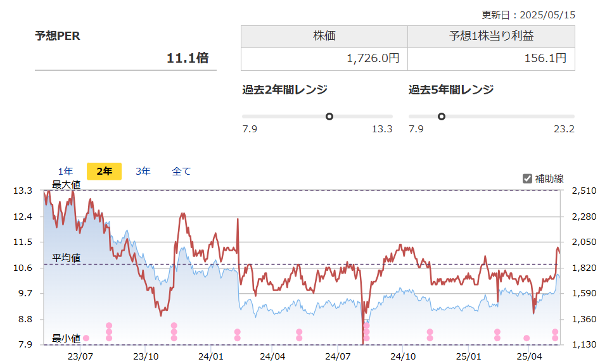This screenshot has height=364, width=600.
Task: Click the upper pink dot between 24/10 and 25/01
Action: 430,332
